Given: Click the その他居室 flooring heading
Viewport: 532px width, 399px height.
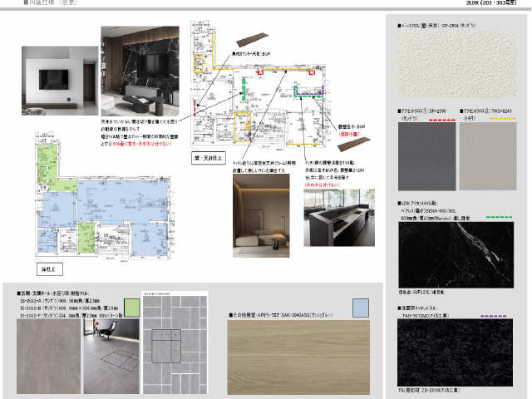Looking at the screenshot, I should (281, 315).
